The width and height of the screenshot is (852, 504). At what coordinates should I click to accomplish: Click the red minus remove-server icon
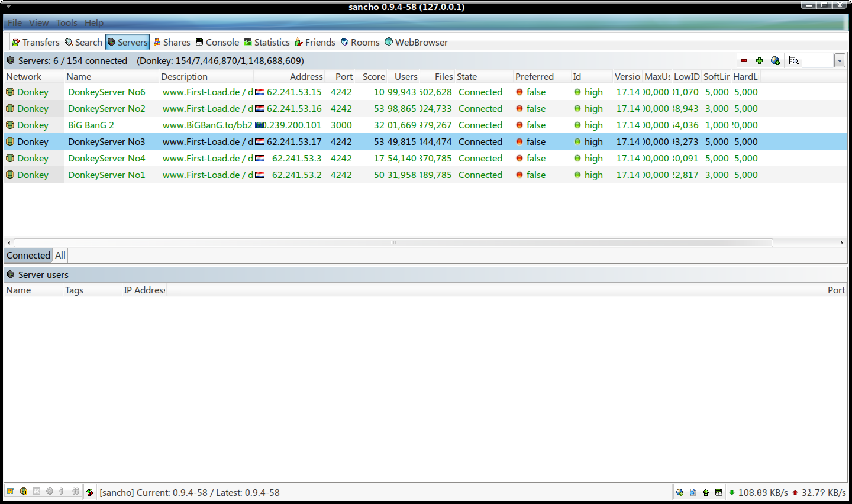click(x=744, y=60)
